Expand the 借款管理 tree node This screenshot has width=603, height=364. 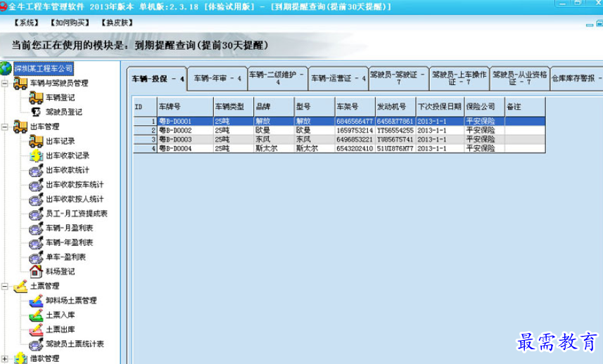tap(6, 358)
